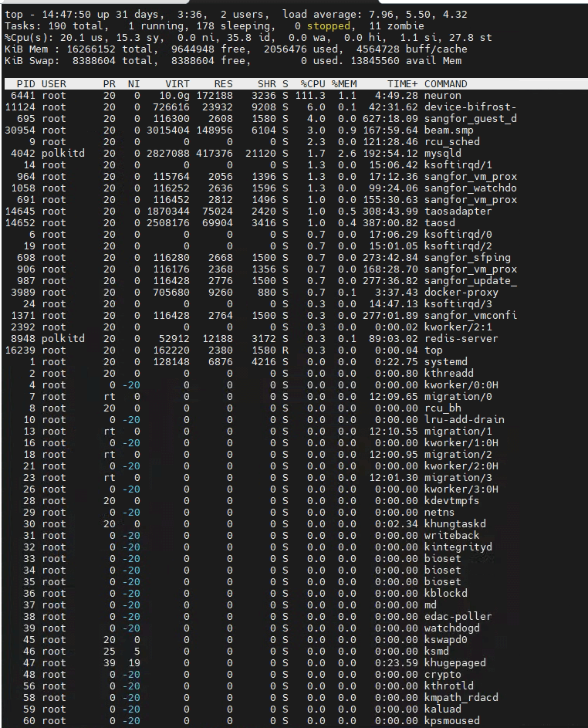Click the VIRT column header
Screen dimensions: 588x728
tap(177, 83)
